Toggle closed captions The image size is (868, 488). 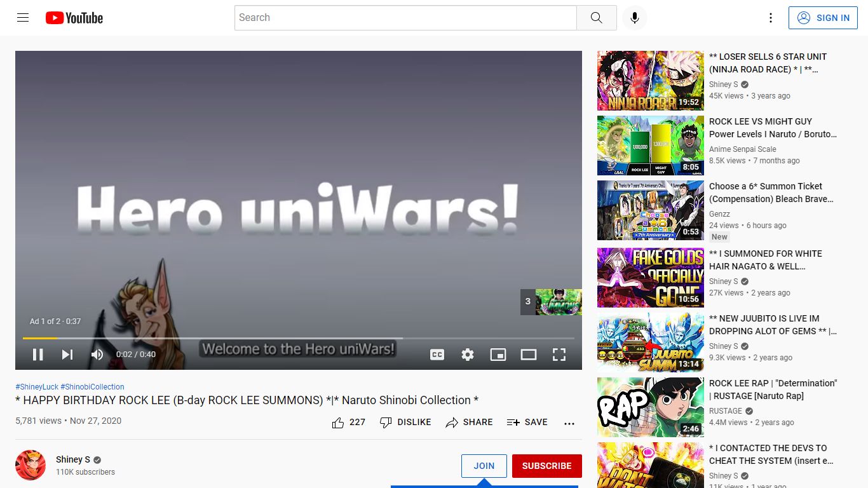pos(437,355)
